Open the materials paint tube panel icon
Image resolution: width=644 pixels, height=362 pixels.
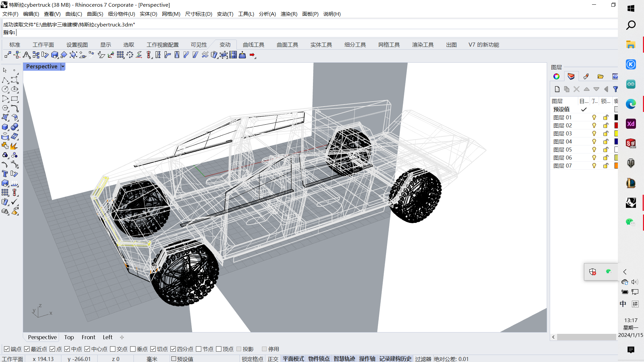[586, 76]
